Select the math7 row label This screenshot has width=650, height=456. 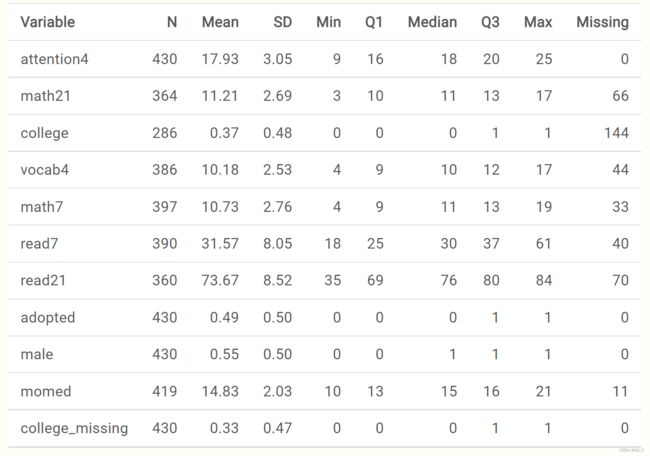[x=42, y=206]
